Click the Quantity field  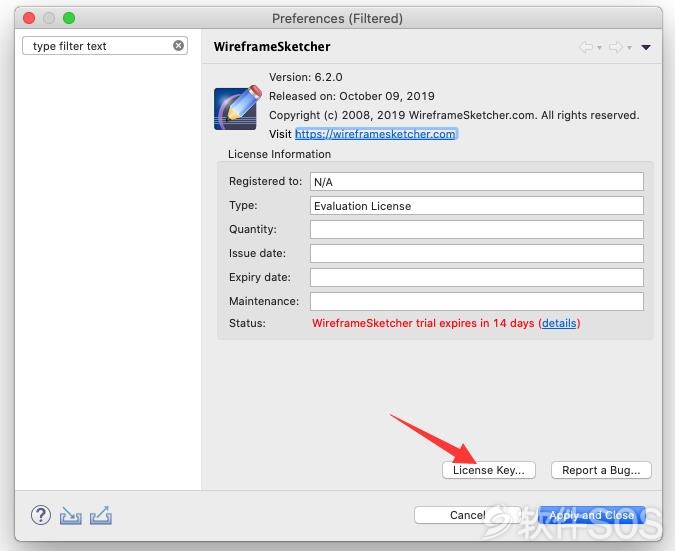(477, 229)
